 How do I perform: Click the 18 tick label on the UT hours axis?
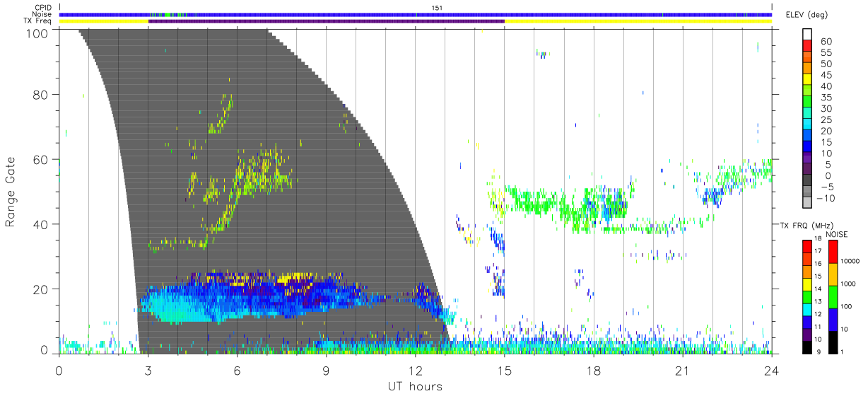(x=594, y=371)
